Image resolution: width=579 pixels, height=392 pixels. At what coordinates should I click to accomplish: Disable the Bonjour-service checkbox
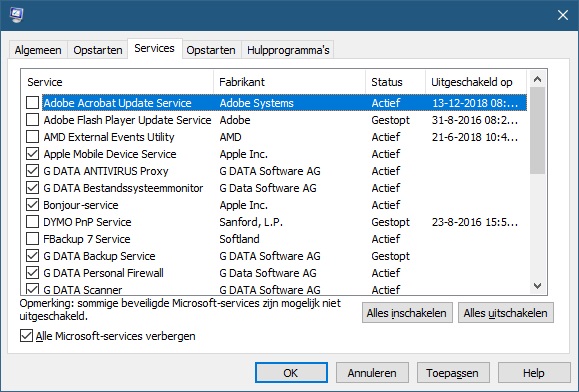pyautogui.click(x=32, y=204)
